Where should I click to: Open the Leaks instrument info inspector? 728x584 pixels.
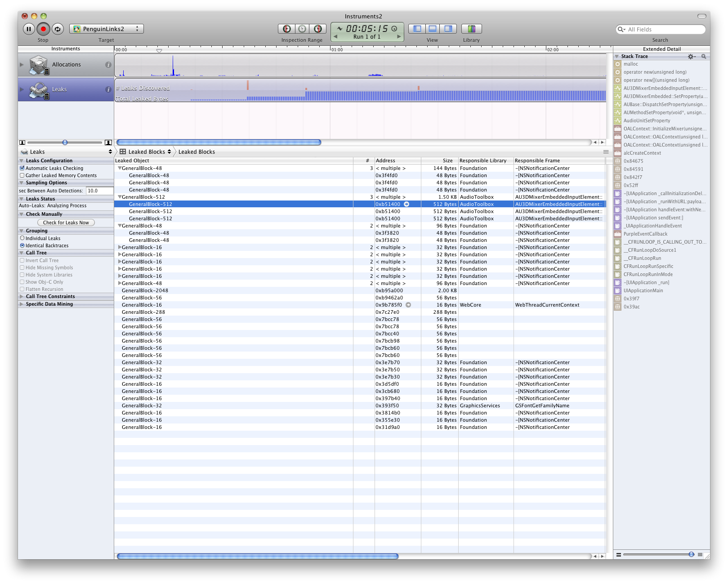tap(108, 89)
